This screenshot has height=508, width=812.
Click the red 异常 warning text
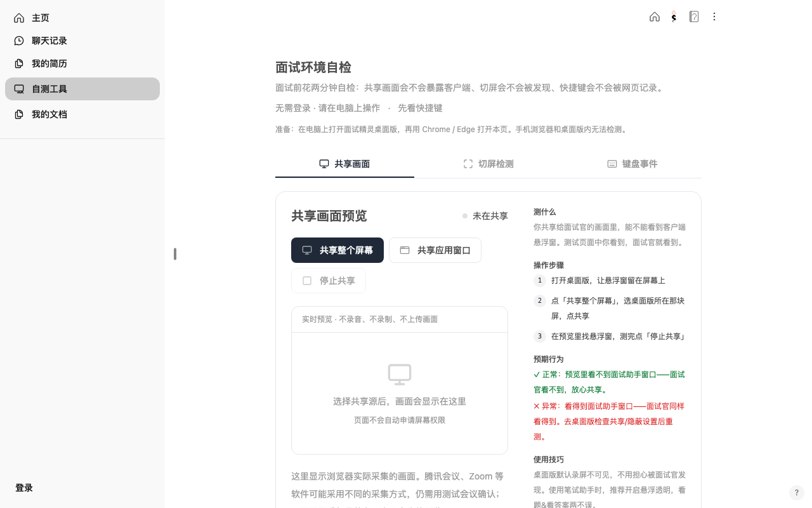click(x=610, y=422)
